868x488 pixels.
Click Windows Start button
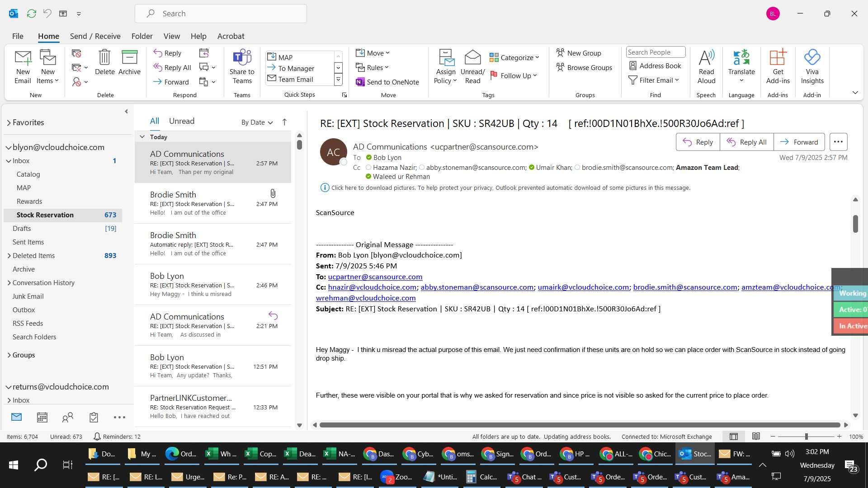click(13, 465)
